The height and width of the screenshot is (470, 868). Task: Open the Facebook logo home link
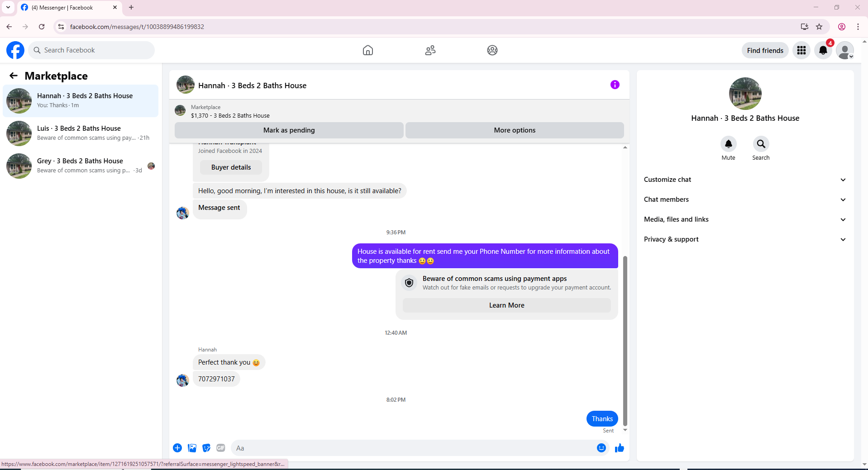tap(15, 50)
